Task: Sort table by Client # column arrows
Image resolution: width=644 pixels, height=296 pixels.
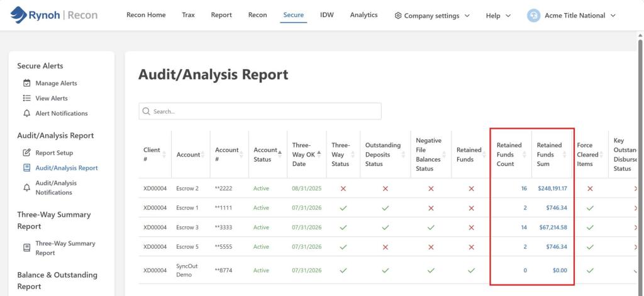Action: click(x=164, y=155)
